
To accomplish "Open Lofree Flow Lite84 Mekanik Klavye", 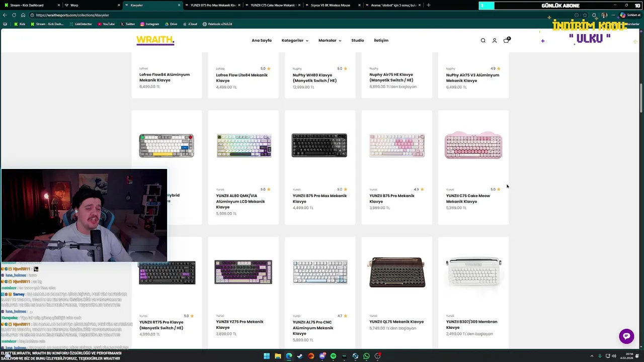I will [242, 78].
